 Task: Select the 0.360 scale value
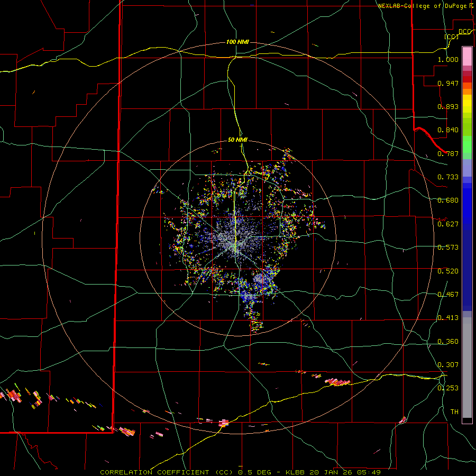point(448,342)
